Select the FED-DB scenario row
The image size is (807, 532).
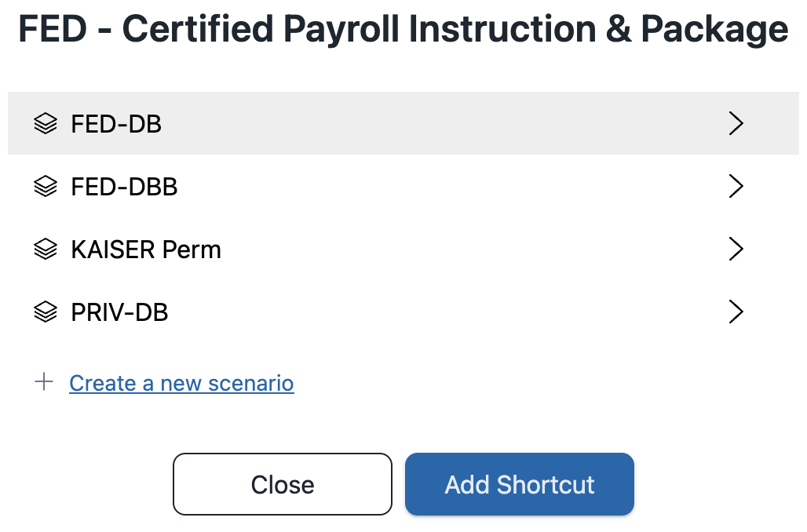pos(403,123)
